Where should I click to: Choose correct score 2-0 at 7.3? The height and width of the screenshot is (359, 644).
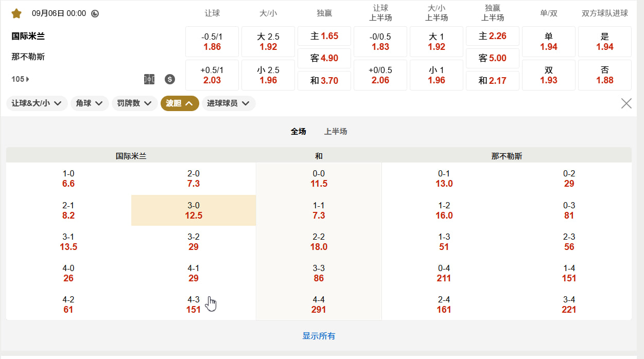pos(194,178)
